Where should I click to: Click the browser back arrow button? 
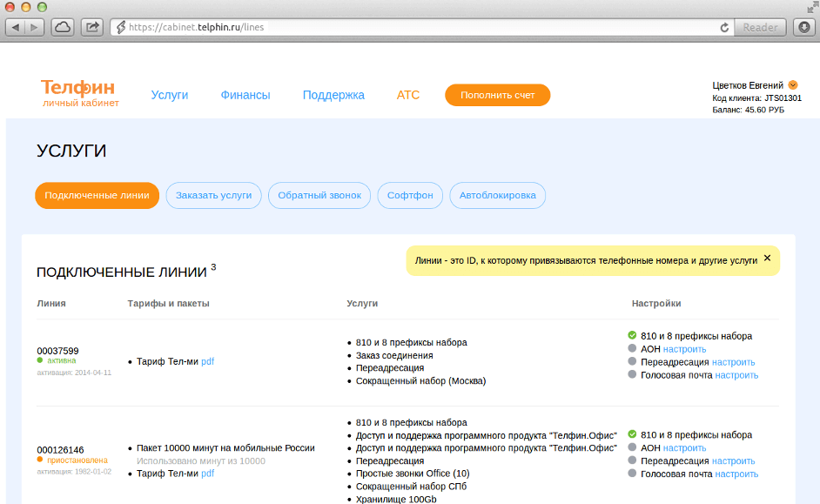[16, 27]
